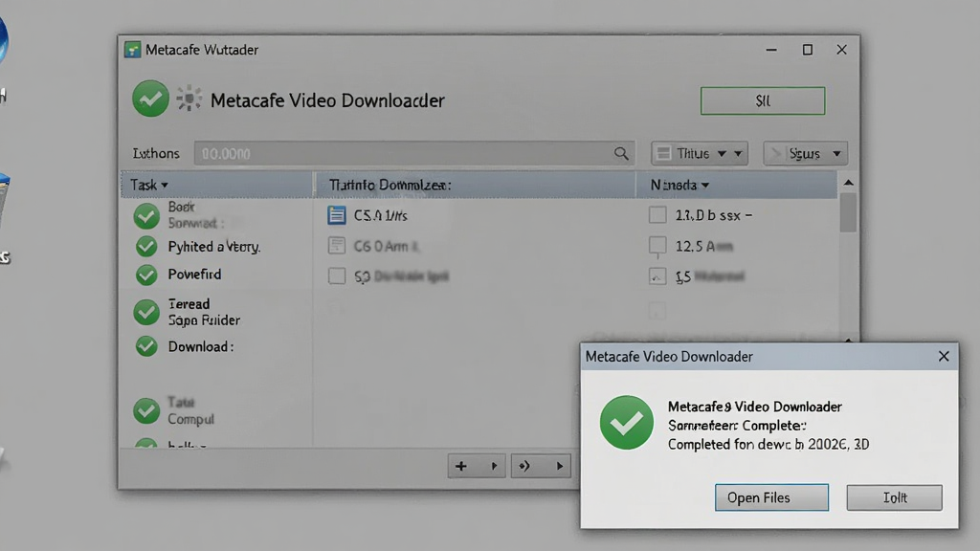The image size is (980, 551).
Task: Click the Tlattnfo Dommlzee column header
Action: click(475, 185)
